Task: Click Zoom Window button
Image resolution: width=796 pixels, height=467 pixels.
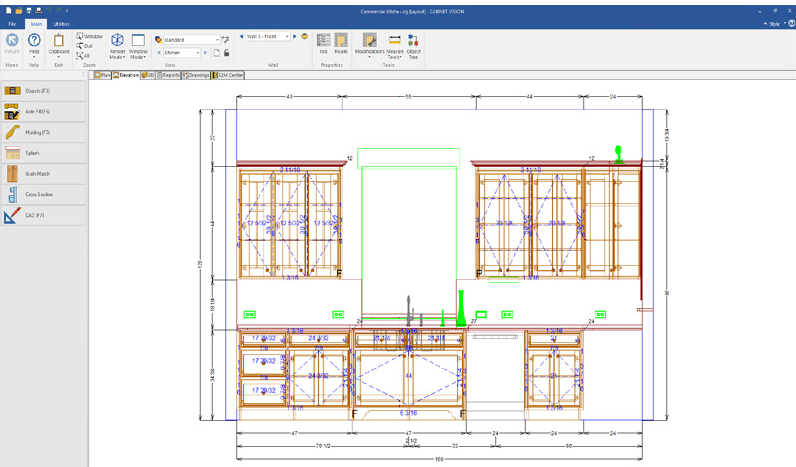Action: click(x=89, y=36)
